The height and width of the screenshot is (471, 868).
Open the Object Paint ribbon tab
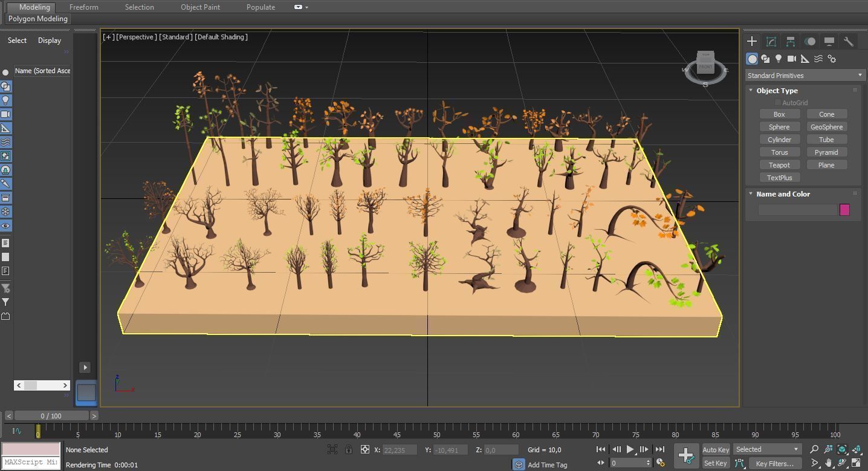tap(200, 7)
